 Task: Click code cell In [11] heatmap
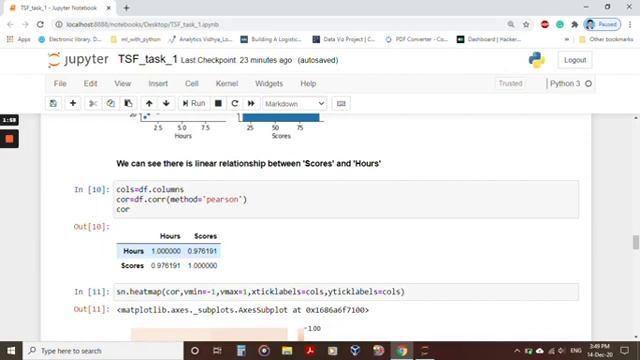346,292
